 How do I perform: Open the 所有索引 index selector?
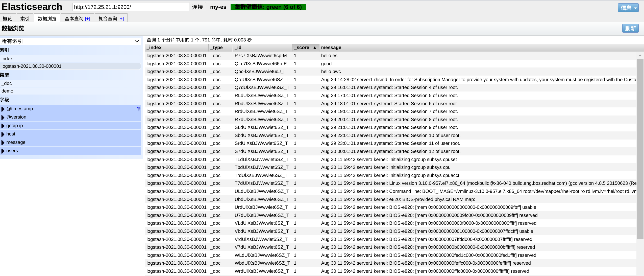pyautogui.click(x=70, y=41)
